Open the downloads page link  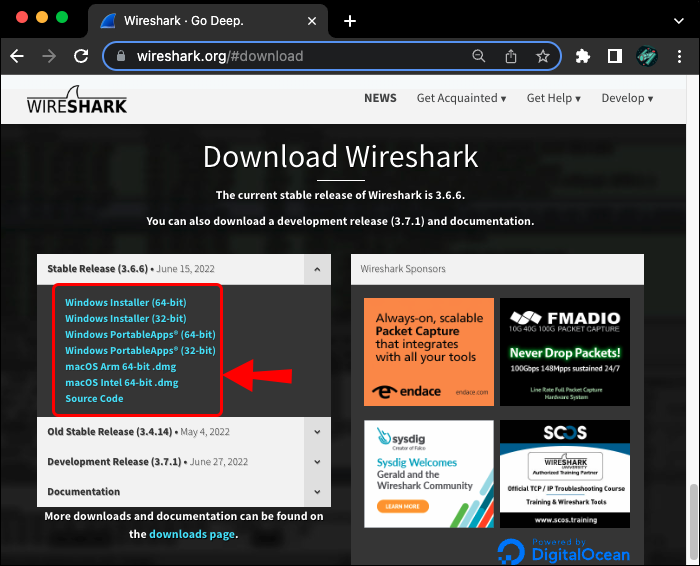pyautogui.click(x=192, y=534)
